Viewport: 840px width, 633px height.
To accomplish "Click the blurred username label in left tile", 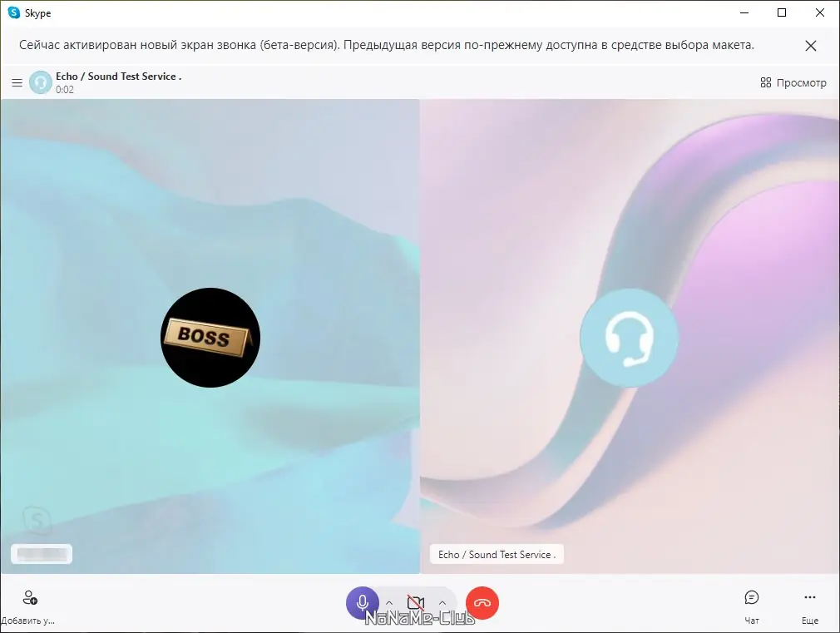I will 42,554.
